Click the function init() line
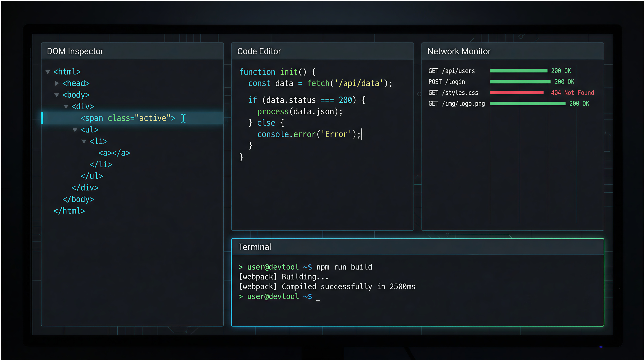This screenshot has width=644, height=360. point(278,72)
